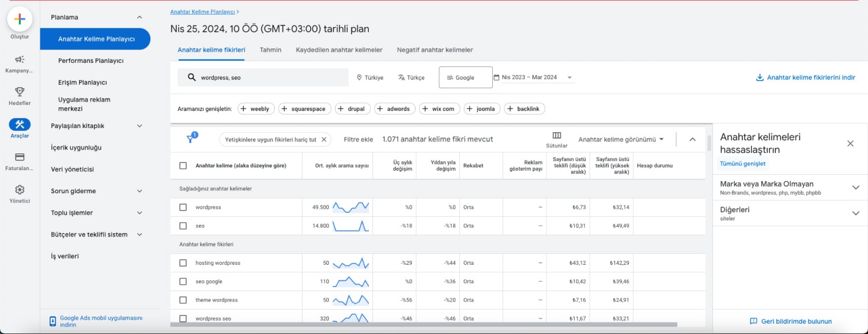
Task: Expand the Diğerleri section
Action: pos(855,213)
